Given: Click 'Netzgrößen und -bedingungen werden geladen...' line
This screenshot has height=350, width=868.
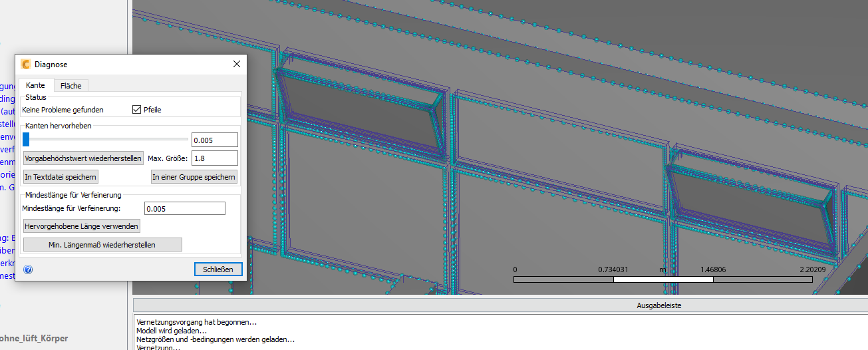Looking at the screenshot, I should (x=216, y=339).
